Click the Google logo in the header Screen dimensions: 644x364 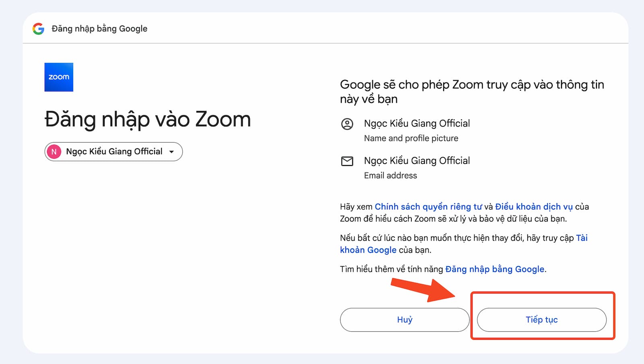pos(38,28)
